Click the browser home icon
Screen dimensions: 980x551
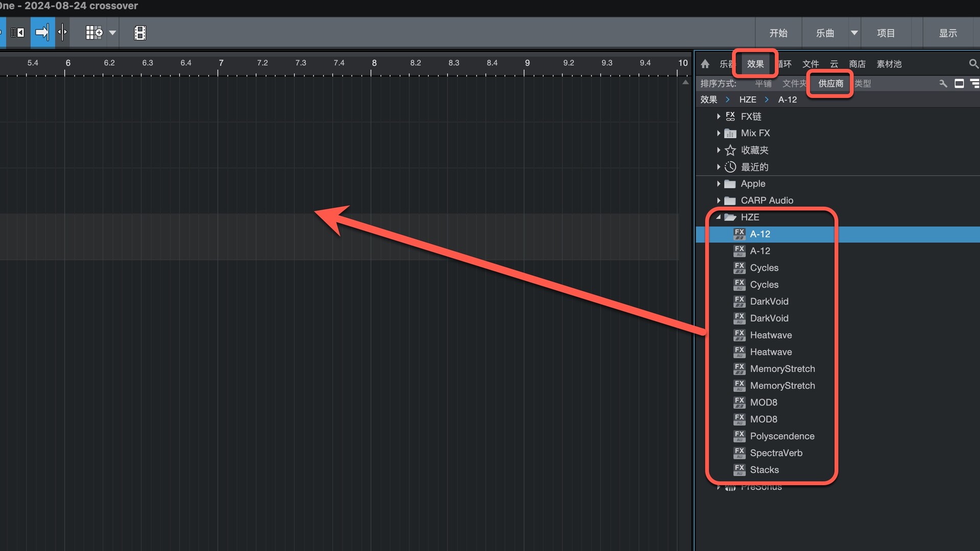(x=705, y=64)
